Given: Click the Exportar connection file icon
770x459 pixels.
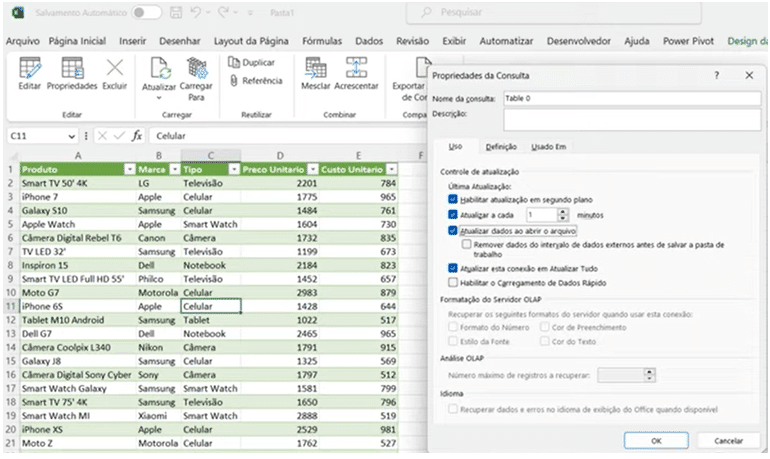Looking at the screenshot, I should tap(422, 68).
